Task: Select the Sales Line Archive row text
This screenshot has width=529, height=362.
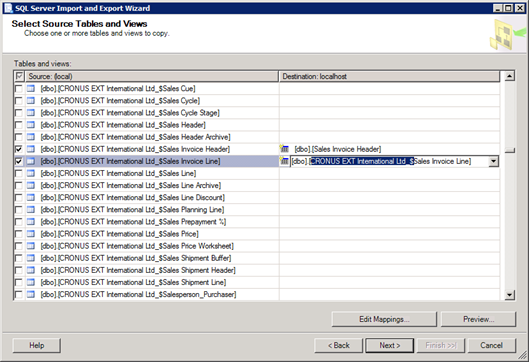Action: pyautogui.click(x=131, y=186)
